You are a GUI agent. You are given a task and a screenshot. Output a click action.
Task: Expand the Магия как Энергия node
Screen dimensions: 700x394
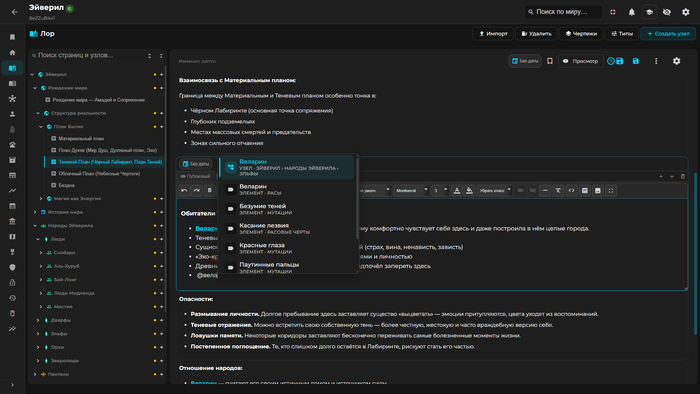click(41, 199)
